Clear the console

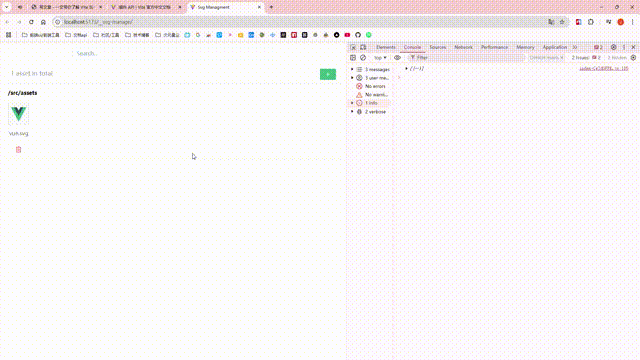click(x=363, y=58)
